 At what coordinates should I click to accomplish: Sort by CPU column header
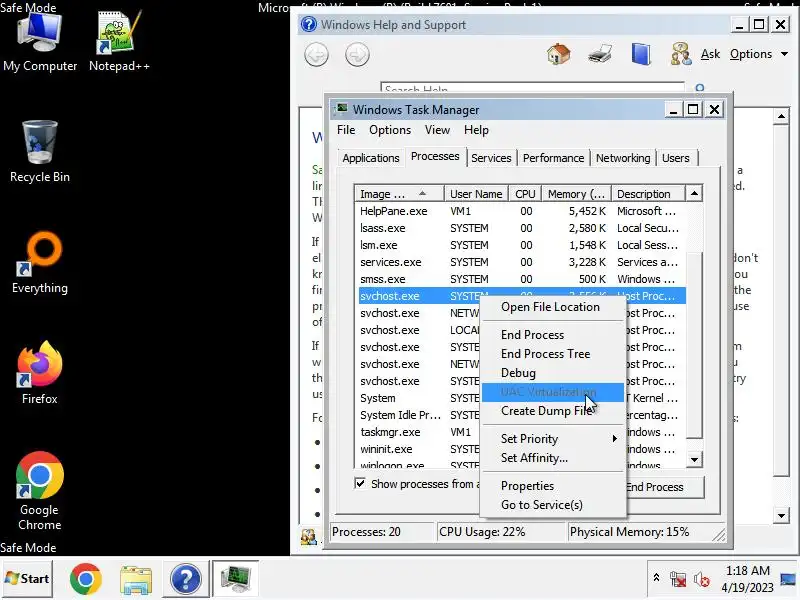click(x=525, y=194)
